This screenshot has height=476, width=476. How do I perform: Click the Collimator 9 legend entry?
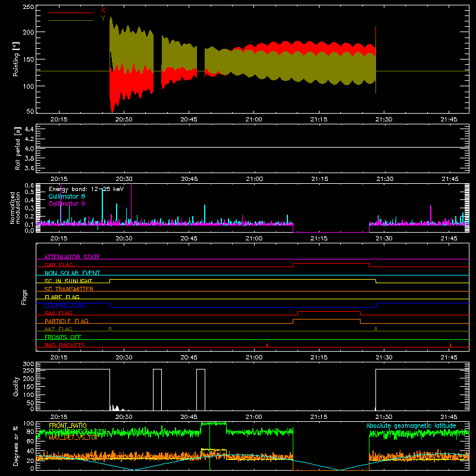coord(67,203)
